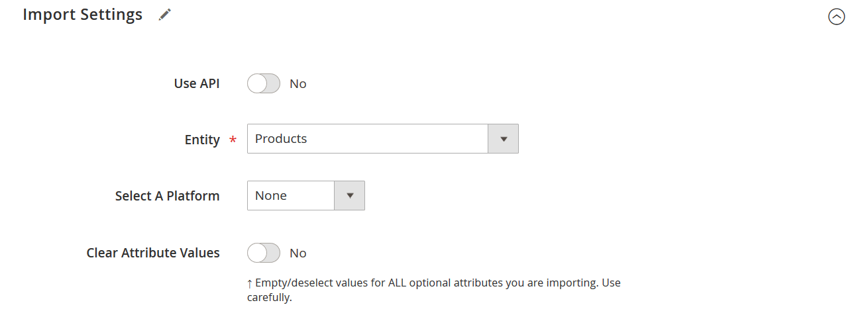Click the arrow button on the Select A Platform dropdown
This screenshot has height=311, width=868.
pyautogui.click(x=350, y=196)
